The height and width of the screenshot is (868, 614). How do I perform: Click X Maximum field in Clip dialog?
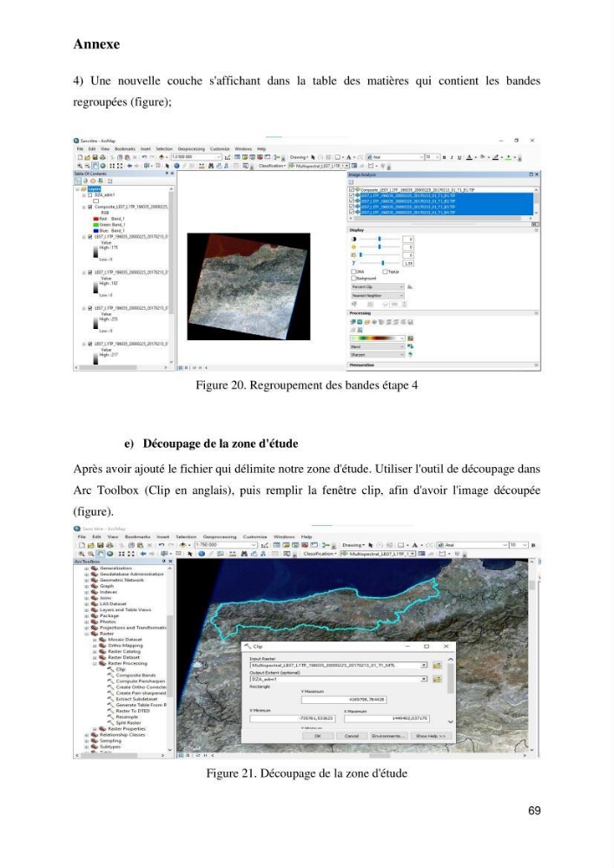click(x=387, y=719)
